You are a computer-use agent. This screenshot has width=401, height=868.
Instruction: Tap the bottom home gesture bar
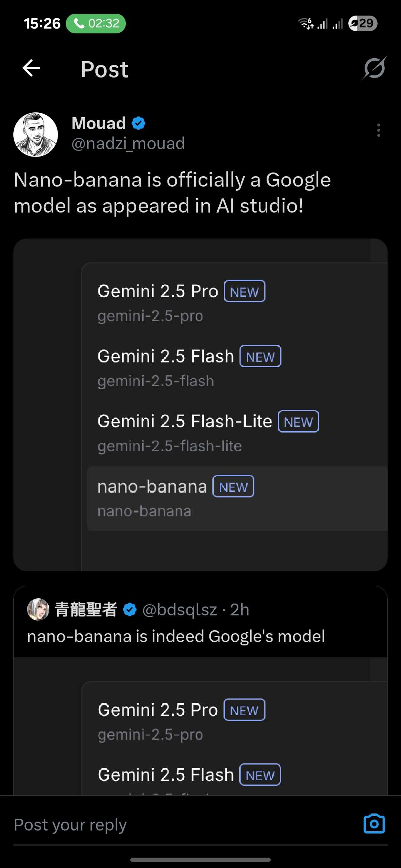[x=200, y=859]
